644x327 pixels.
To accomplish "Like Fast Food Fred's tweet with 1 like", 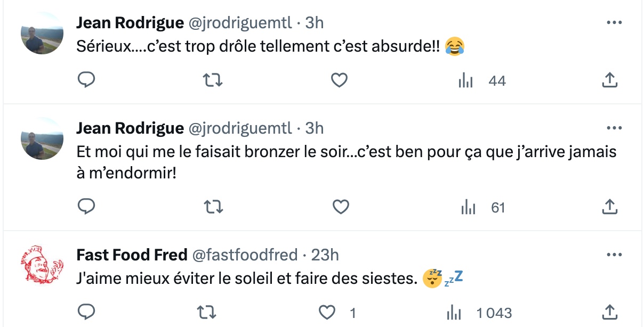I will point(337,312).
